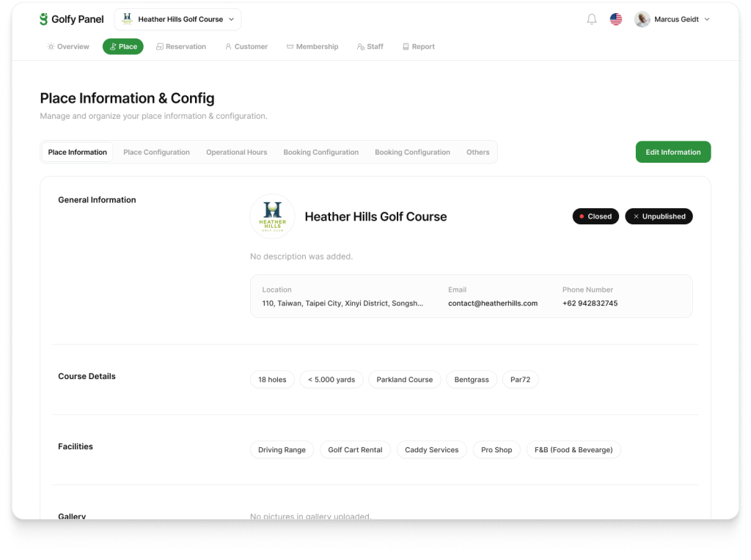This screenshot has width=751, height=560.
Task: Open the Membership section
Action: coord(312,46)
